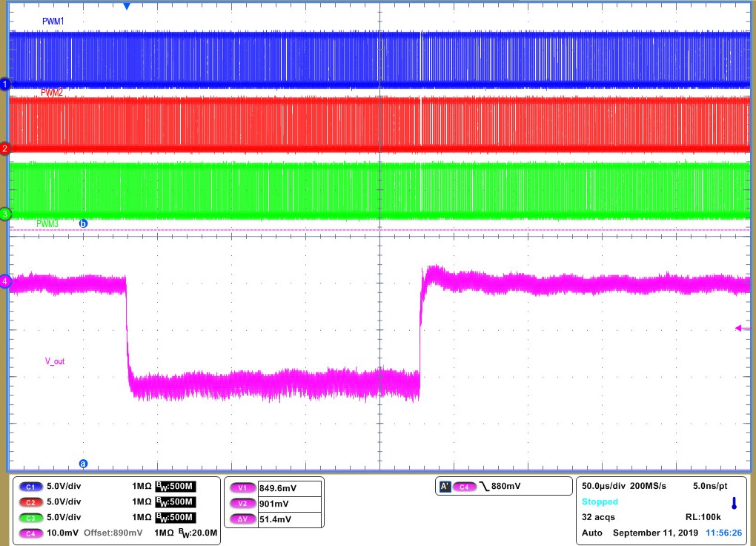Select the RL:100k record length entry

click(x=704, y=517)
